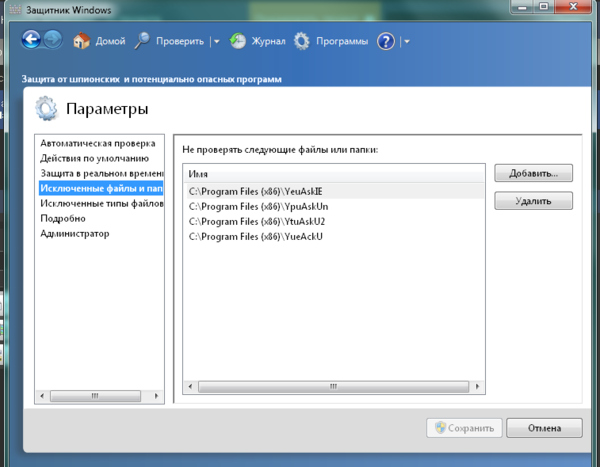Go to Домой in toolbar
The height and width of the screenshot is (467, 600).
(110, 41)
